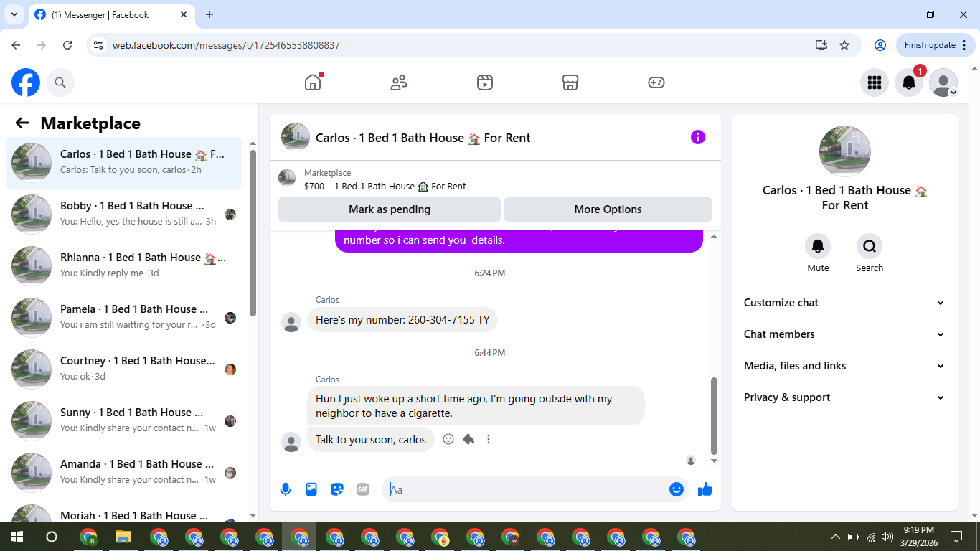Open Bobby conversation in list
This screenshot has width=980, height=551.
click(124, 215)
